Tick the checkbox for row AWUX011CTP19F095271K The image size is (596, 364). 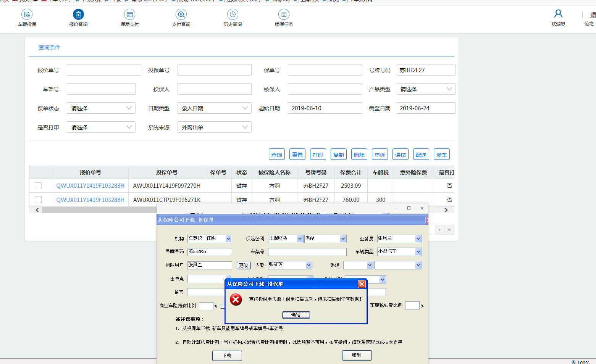pos(38,200)
